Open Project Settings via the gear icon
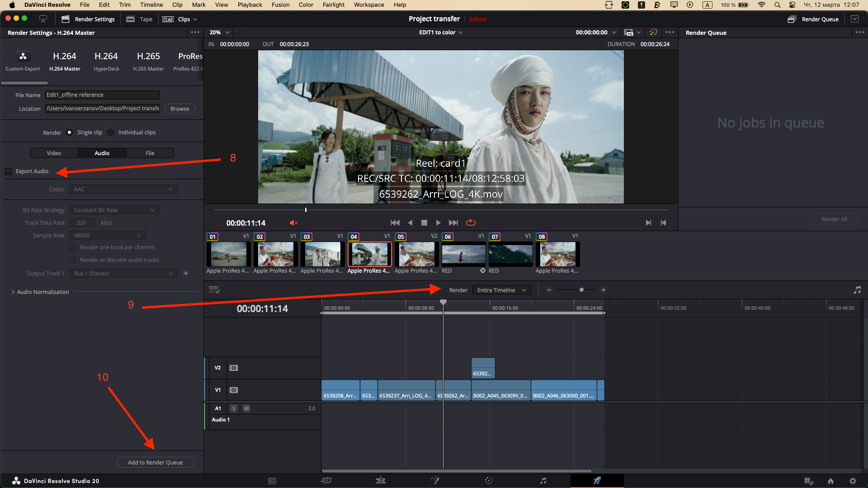The width and height of the screenshot is (868, 488). click(854, 481)
